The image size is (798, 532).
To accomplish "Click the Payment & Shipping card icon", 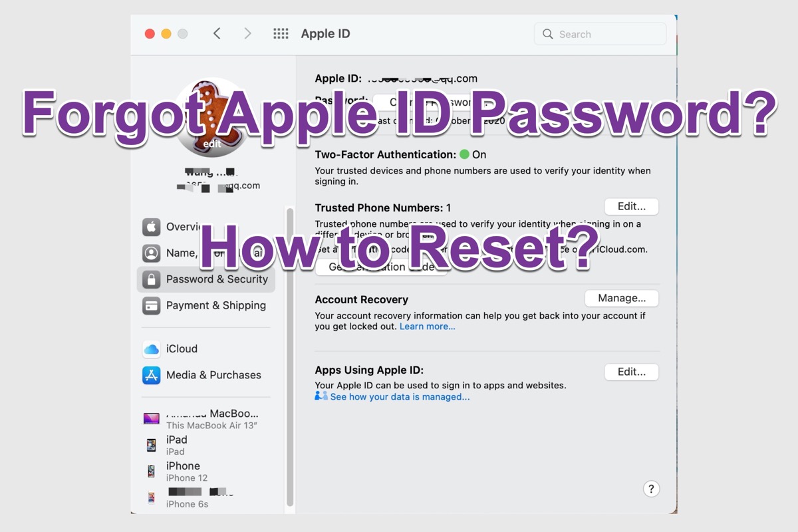I will (152, 306).
